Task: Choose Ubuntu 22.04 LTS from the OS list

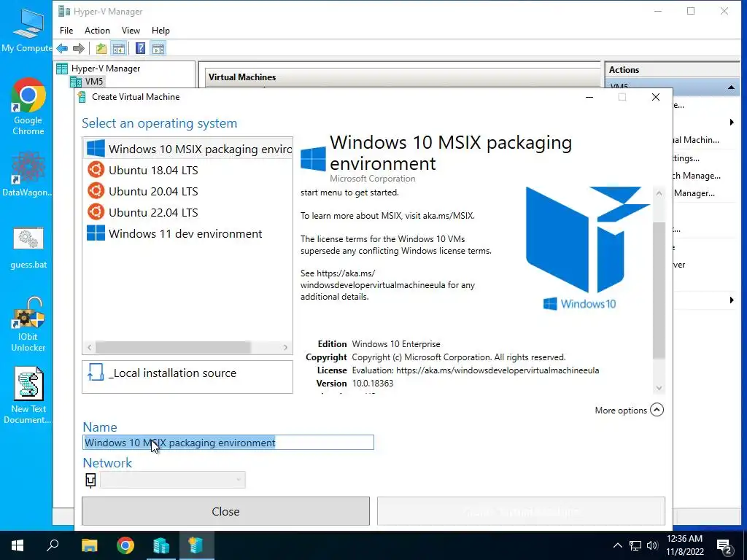Action: [187, 212]
